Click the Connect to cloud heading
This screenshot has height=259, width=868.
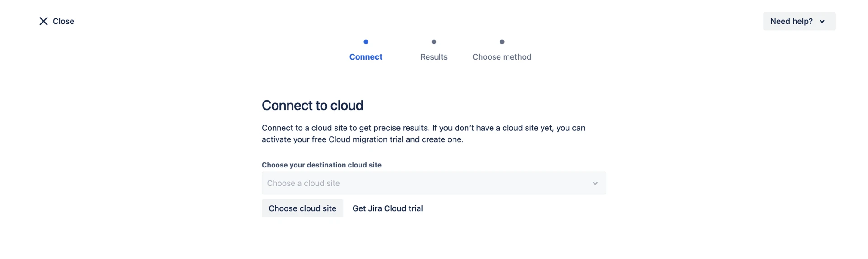[x=312, y=105]
